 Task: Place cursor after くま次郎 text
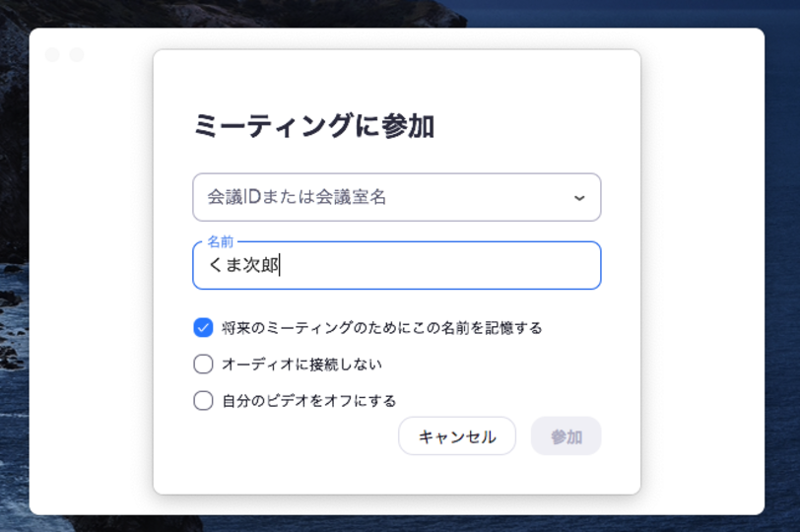click(x=282, y=265)
